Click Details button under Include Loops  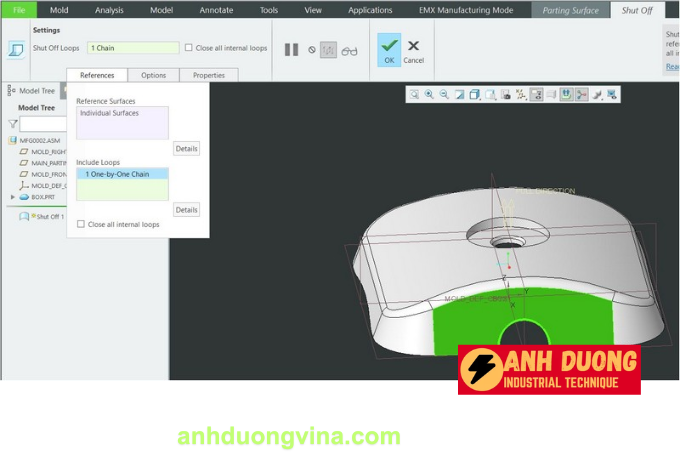186,210
